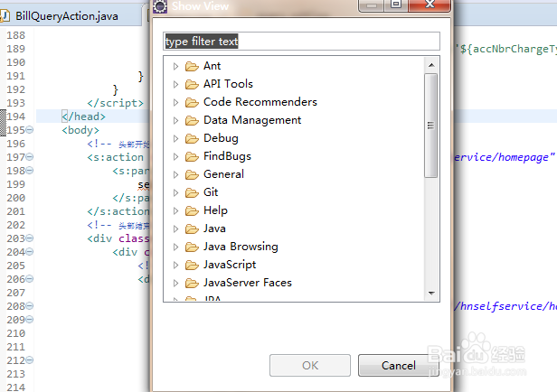This screenshot has width=557, height=392.
Task: Select the Java Browsing tree item
Action: point(241,247)
